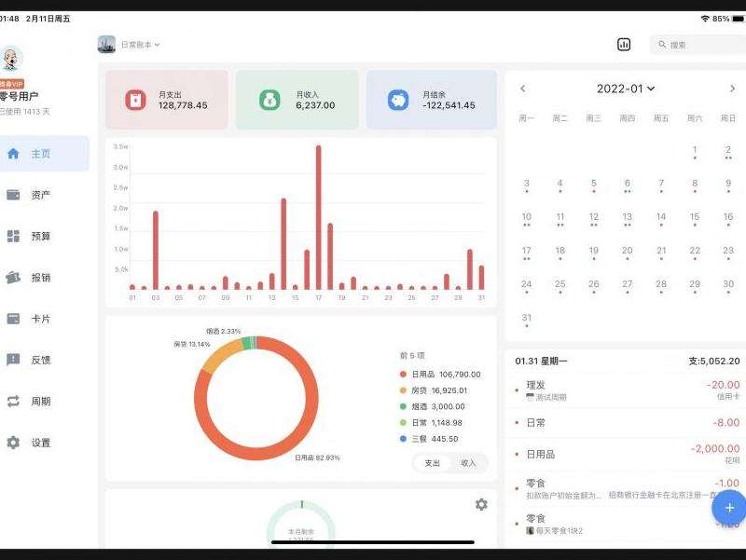Select calendar day 17
The image size is (746, 560).
pos(526,253)
